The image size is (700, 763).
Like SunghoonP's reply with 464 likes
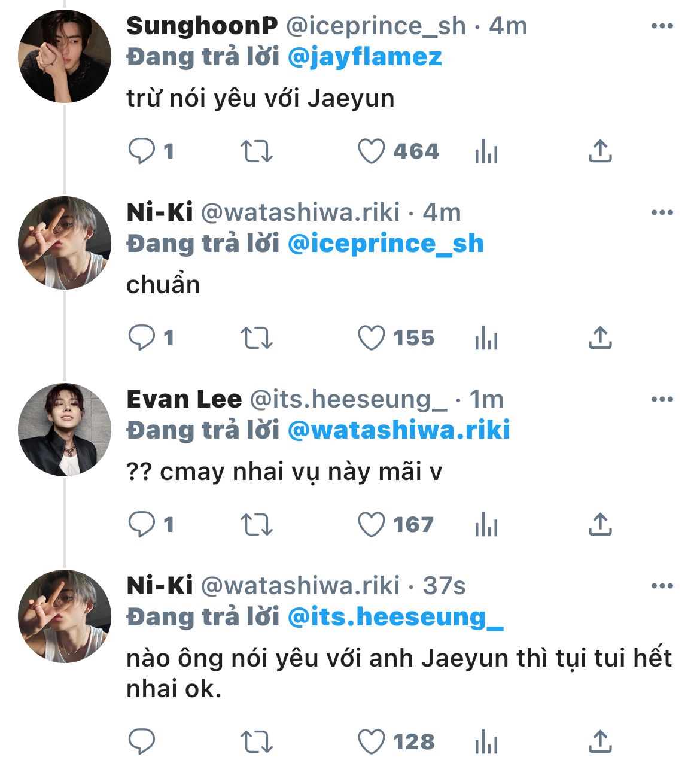click(372, 151)
